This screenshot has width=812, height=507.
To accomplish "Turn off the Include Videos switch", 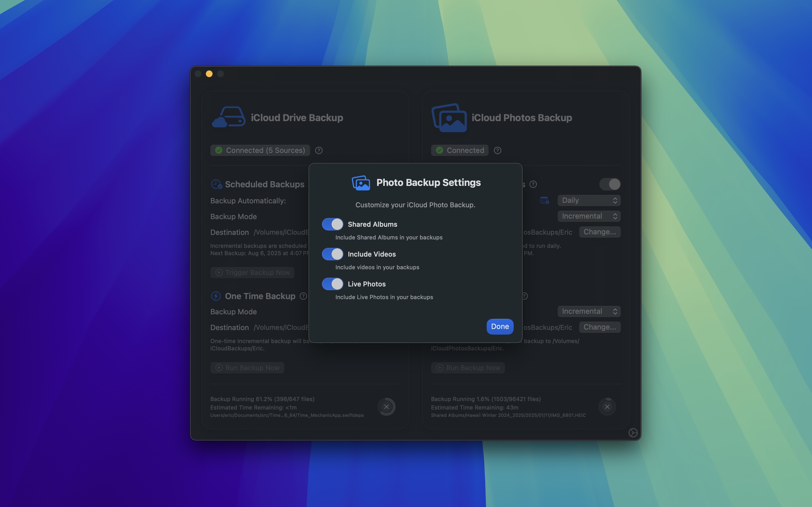I will 332,254.
